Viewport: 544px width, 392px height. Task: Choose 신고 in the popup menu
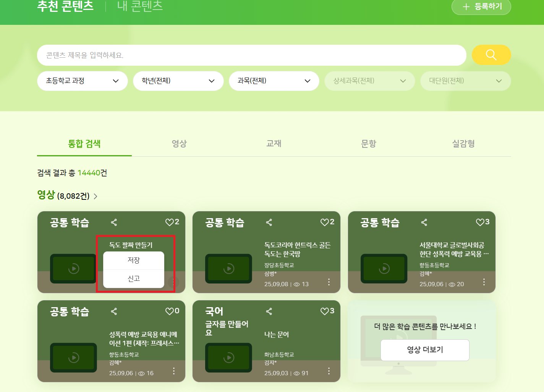pos(134,279)
